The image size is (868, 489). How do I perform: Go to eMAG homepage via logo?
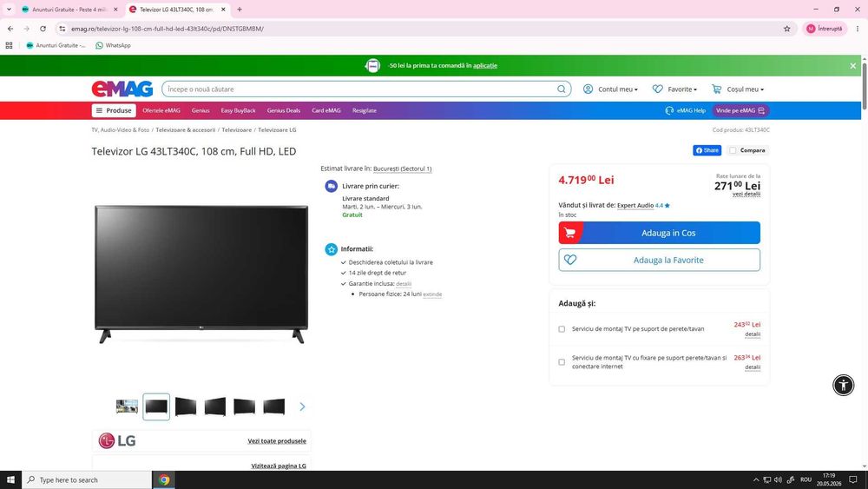tap(122, 89)
